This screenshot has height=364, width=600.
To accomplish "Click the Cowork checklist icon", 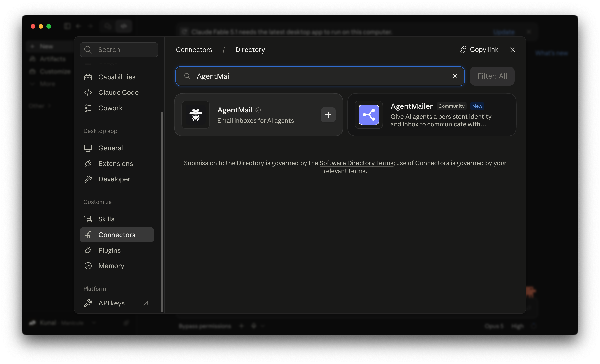I will click(88, 108).
